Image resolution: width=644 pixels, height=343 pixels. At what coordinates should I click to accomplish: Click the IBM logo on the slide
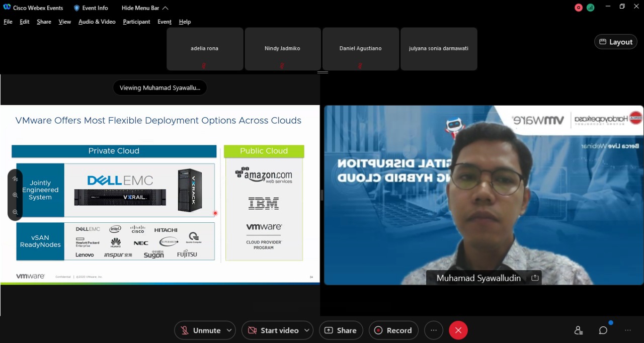click(264, 203)
